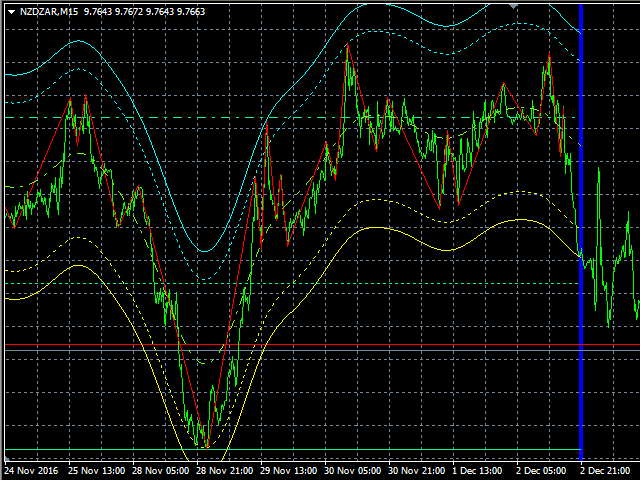Select the solid green horizontal line near bottom
Screen dimensions: 640x480
click(292, 449)
